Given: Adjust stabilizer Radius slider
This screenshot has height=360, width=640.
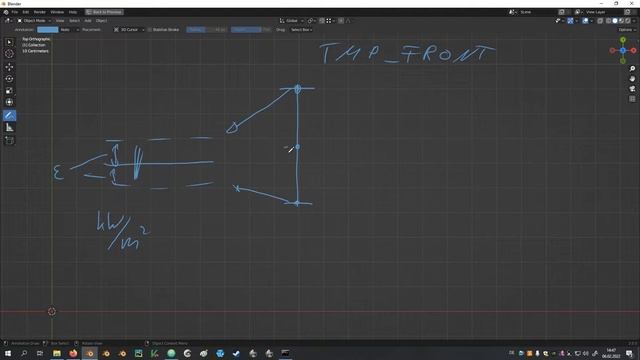Looking at the screenshot, I should 207,30.
